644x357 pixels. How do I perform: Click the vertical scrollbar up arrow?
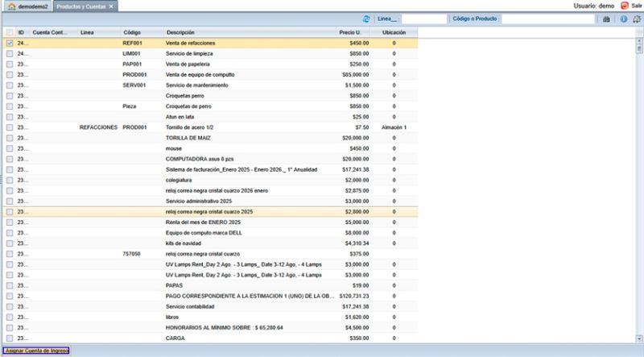(x=639, y=41)
